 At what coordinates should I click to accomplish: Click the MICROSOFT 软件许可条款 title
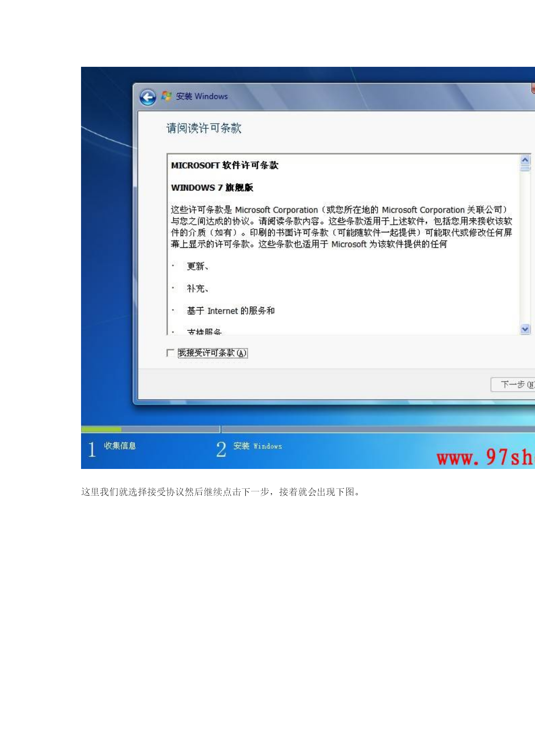click(225, 166)
